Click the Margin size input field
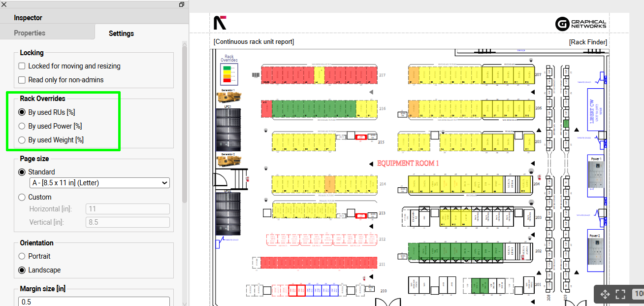 pos(94,301)
